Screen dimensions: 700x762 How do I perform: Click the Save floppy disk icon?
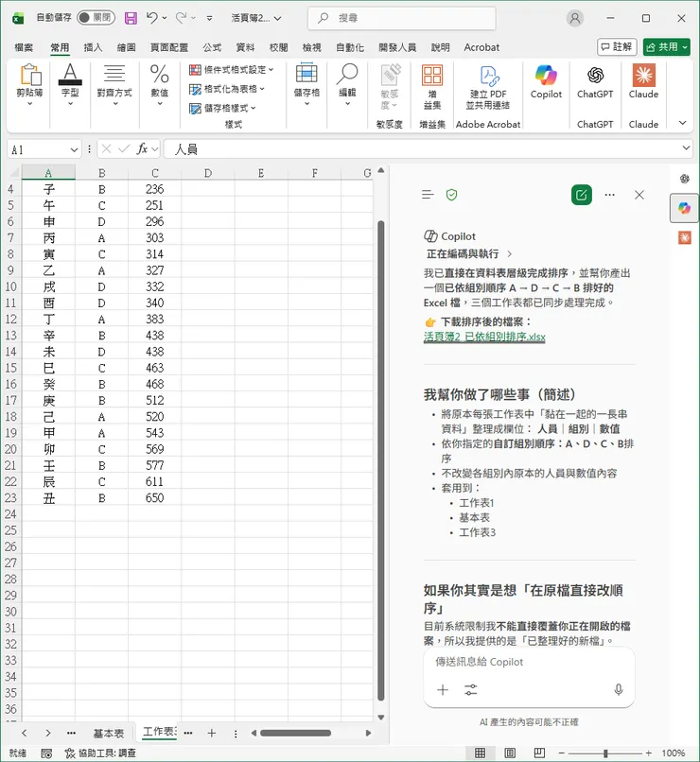(131, 19)
